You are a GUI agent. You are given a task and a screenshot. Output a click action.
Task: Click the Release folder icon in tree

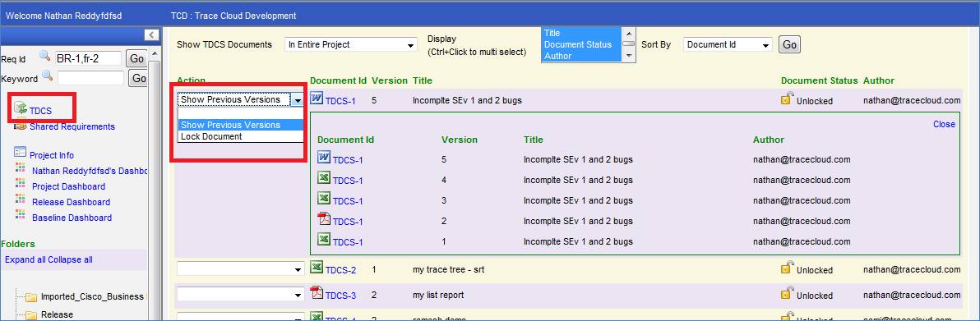[31, 314]
